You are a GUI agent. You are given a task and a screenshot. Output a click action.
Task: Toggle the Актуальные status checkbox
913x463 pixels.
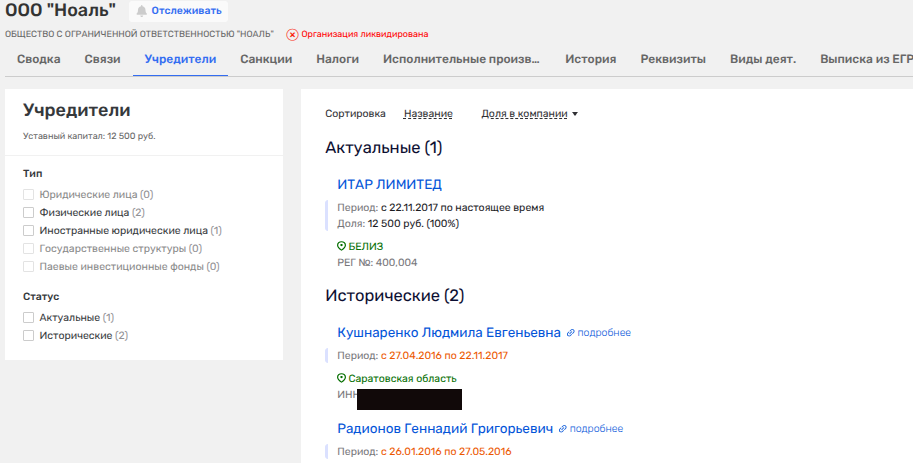tap(29, 318)
